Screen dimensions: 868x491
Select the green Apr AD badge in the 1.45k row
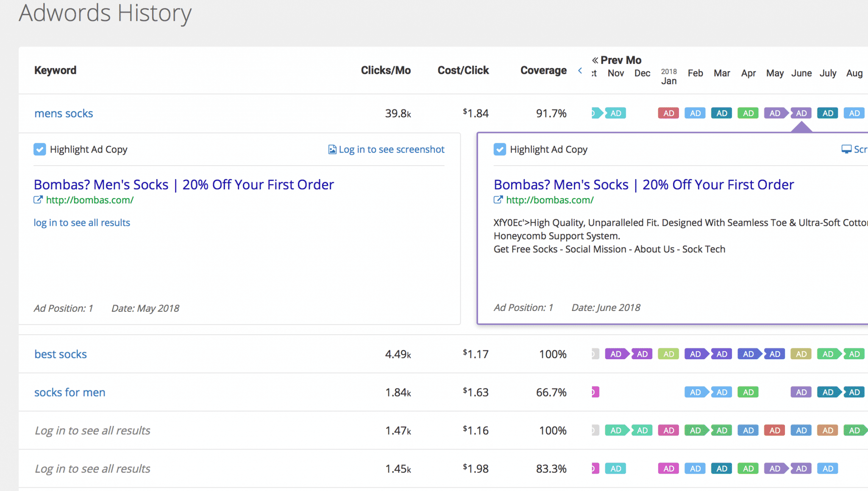pyautogui.click(x=748, y=469)
